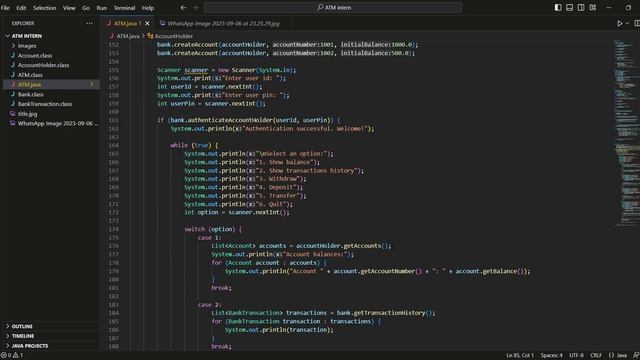Open title.jpg in the explorer
Screen dimensions: 640x360
point(27,114)
